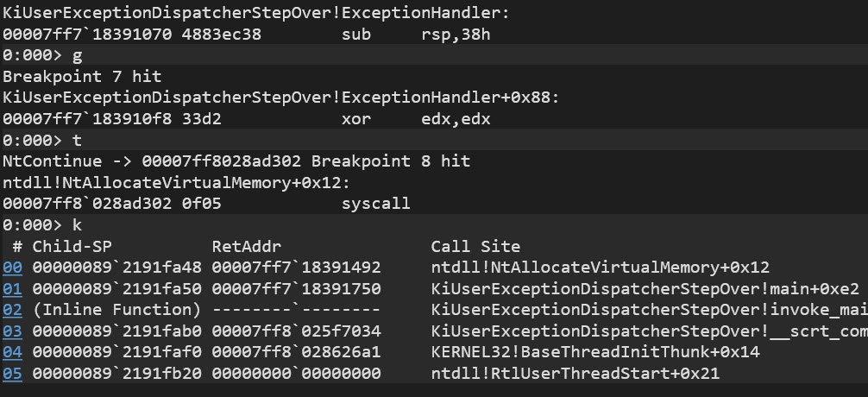
Task: Open stack frame 05 link
Action: (x=12, y=373)
